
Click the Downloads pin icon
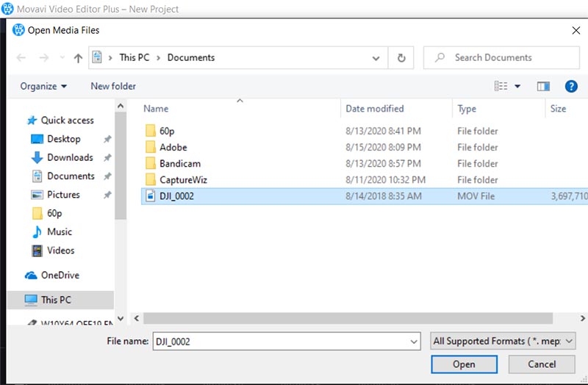pos(107,157)
